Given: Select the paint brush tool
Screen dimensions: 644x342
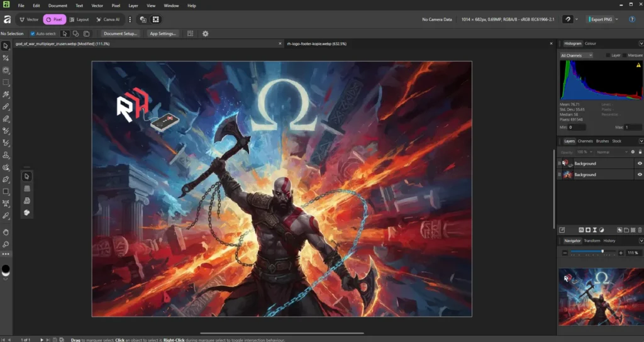Looking at the screenshot, I should pos(6,106).
